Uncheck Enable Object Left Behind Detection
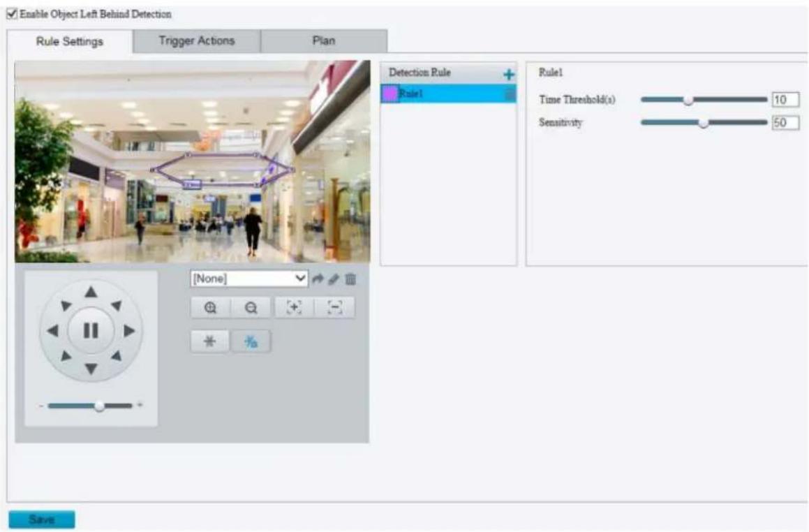This screenshot has height=532, width=809. [x=12, y=14]
